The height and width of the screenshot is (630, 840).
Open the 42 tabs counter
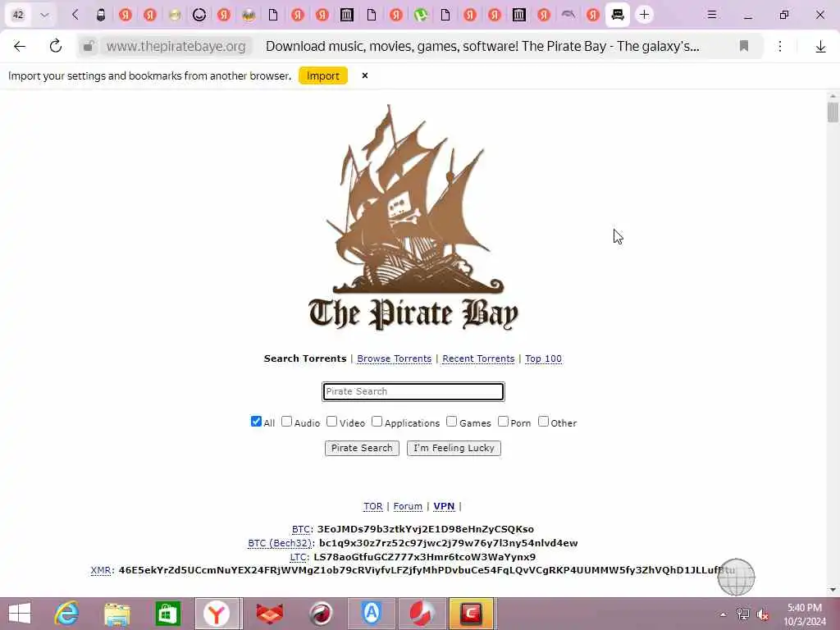pos(18,15)
